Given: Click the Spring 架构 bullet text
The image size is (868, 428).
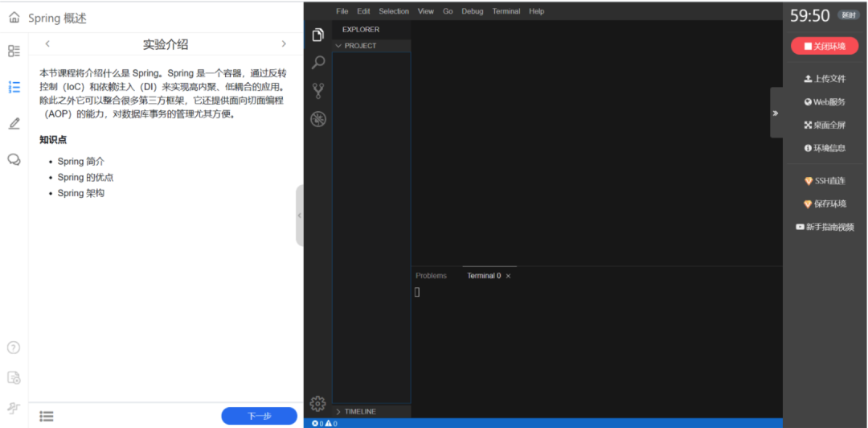Looking at the screenshot, I should 81,194.
